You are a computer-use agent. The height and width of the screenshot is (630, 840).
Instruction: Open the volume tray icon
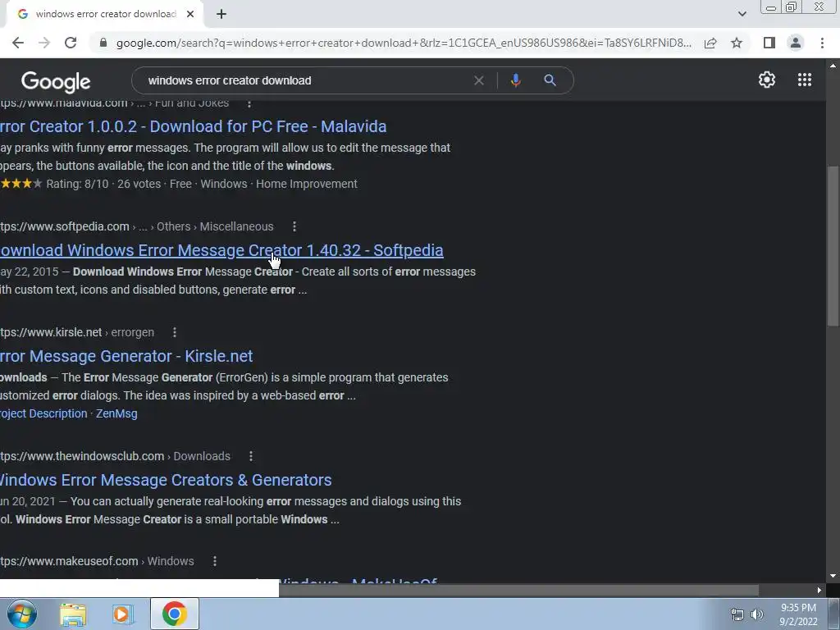(756, 614)
